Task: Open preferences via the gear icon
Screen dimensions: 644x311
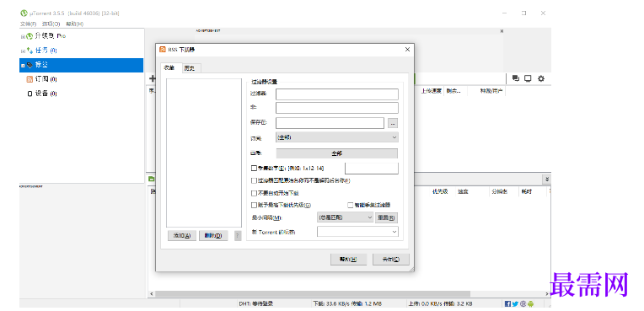Action: pos(541,78)
